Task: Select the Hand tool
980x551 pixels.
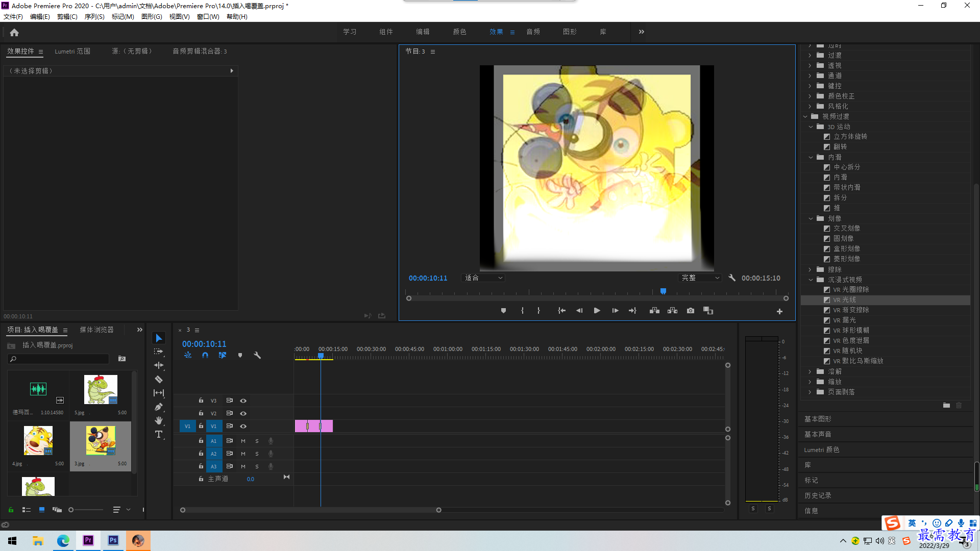Action: click(159, 420)
